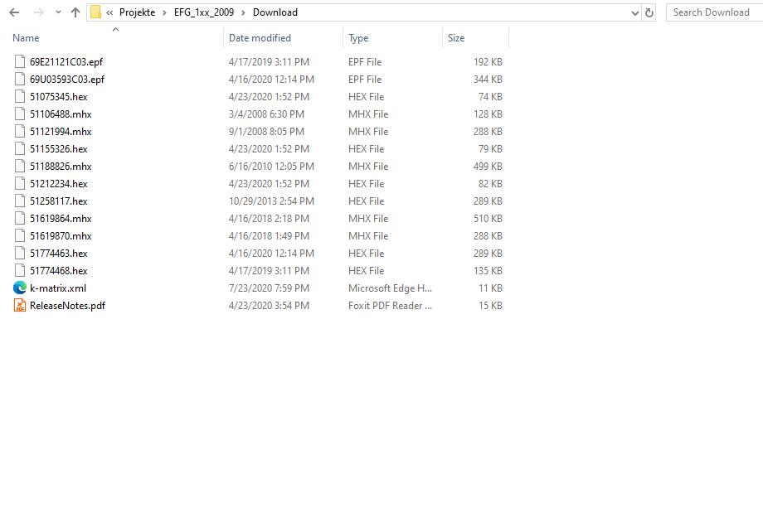Click file icon of 69U03593C03.epf

pyautogui.click(x=19, y=79)
